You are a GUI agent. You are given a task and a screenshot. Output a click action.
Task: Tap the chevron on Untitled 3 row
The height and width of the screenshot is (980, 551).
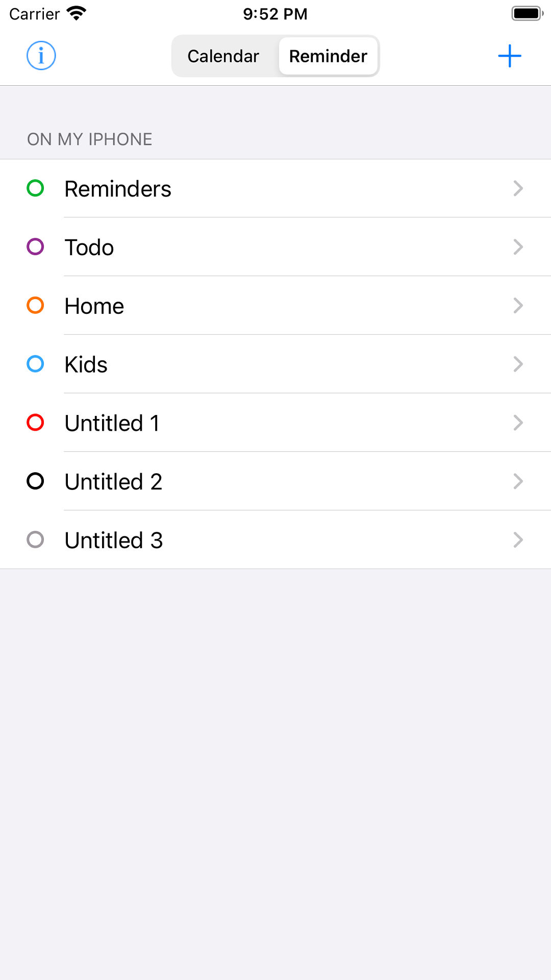tap(518, 540)
